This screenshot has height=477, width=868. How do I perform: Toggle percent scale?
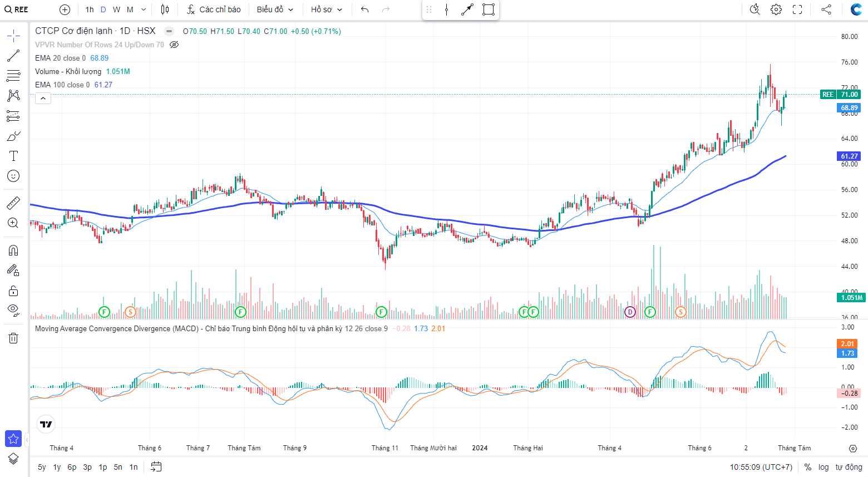coord(808,467)
